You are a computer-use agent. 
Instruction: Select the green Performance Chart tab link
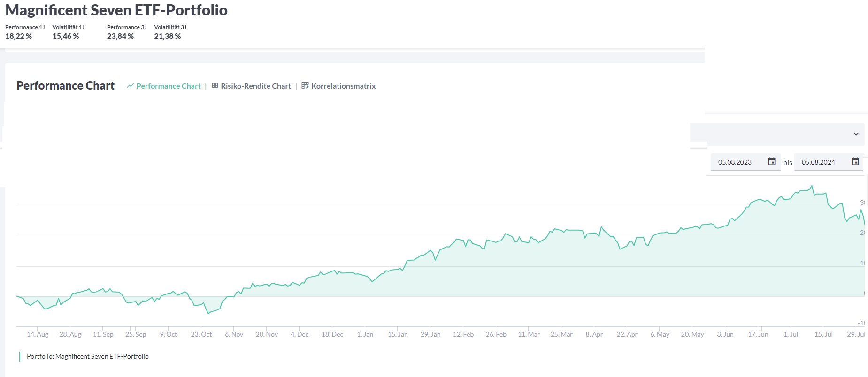pos(168,86)
